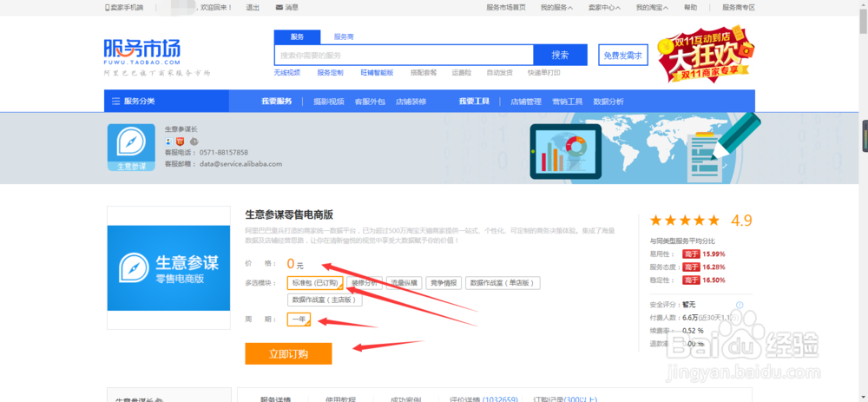Click the red shield badge under 生意参谋长
The image size is (868, 402).
(180, 142)
